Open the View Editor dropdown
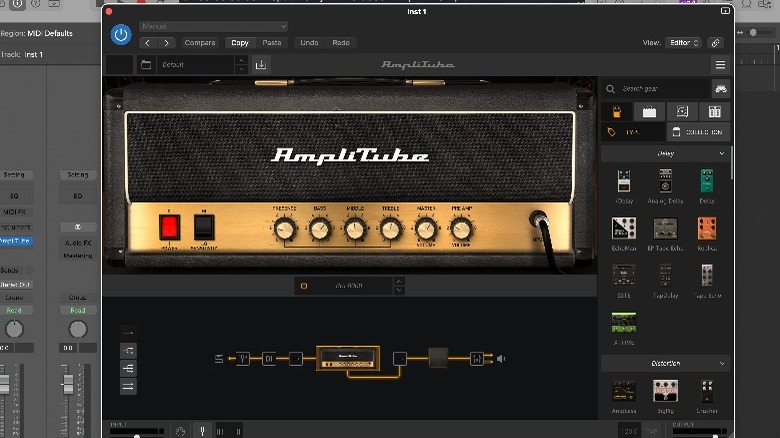Screen dimensions: 780x438 (x=685, y=43)
